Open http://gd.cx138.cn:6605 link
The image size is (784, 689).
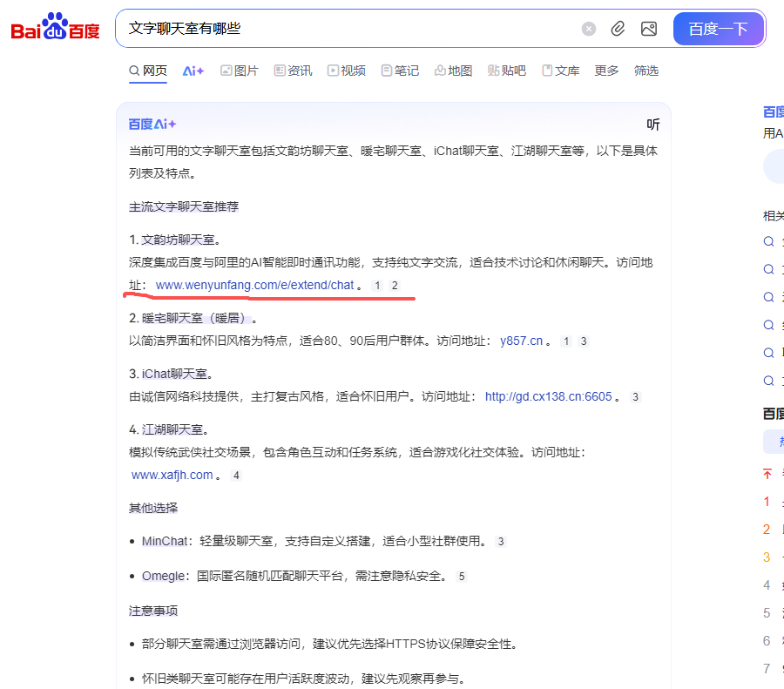coord(549,396)
